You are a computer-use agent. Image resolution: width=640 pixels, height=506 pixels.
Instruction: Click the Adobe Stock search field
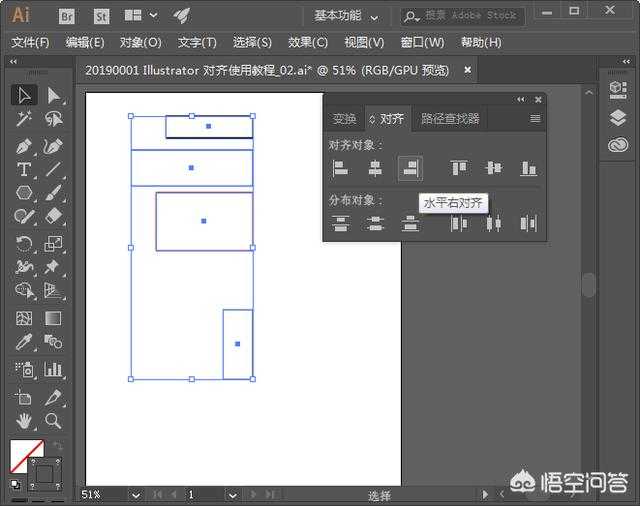[x=462, y=16]
